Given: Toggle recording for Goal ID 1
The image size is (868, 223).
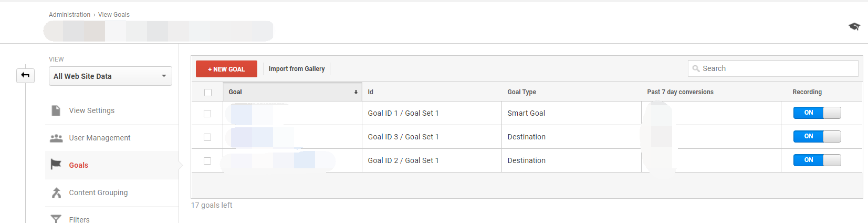Looking at the screenshot, I should coord(817,113).
